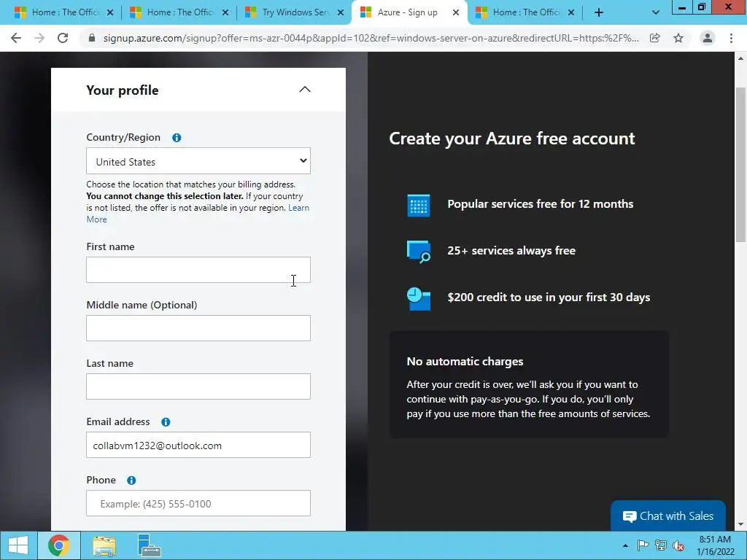Click the taskbar clock showing 8:51 AM
Image resolution: width=747 pixels, height=560 pixels.
pos(715,545)
